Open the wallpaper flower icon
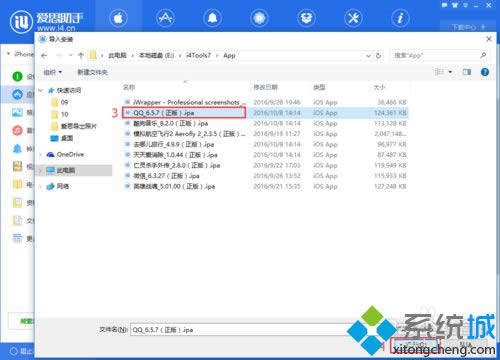The width and height of the screenshot is (500, 360). (259, 18)
